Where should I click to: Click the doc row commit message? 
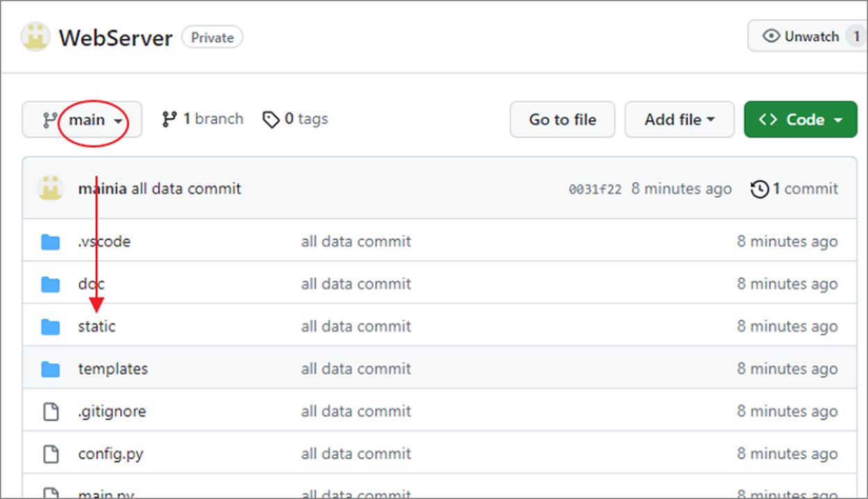click(356, 284)
